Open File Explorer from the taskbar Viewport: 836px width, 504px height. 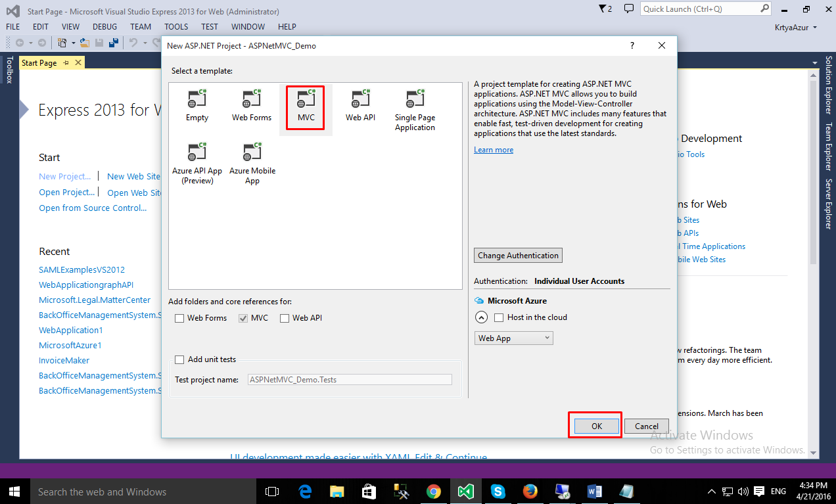click(x=337, y=492)
